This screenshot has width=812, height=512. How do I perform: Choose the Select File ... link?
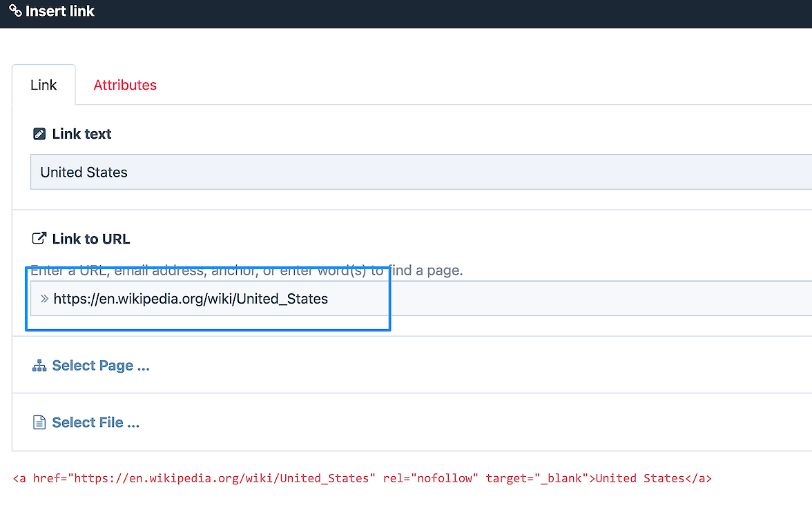[x=96, y=422]
